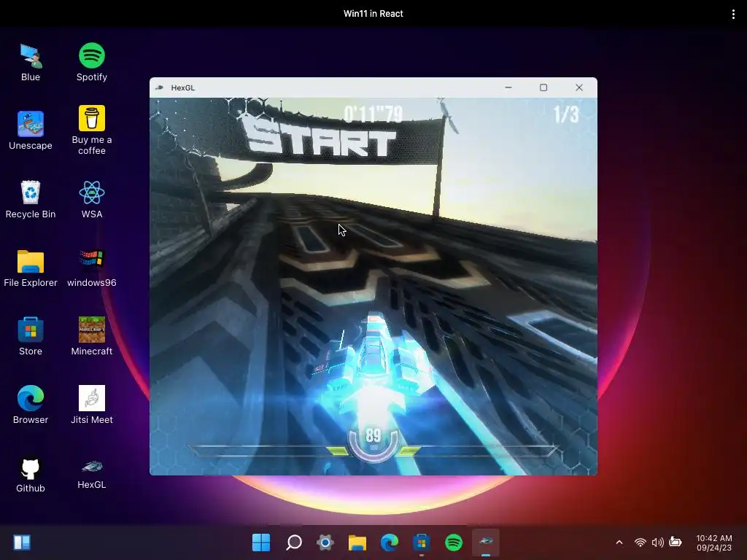Screen dimensions: 747x560
Task: Click the HexGL title bar icon
Action: tap(160, 87)
